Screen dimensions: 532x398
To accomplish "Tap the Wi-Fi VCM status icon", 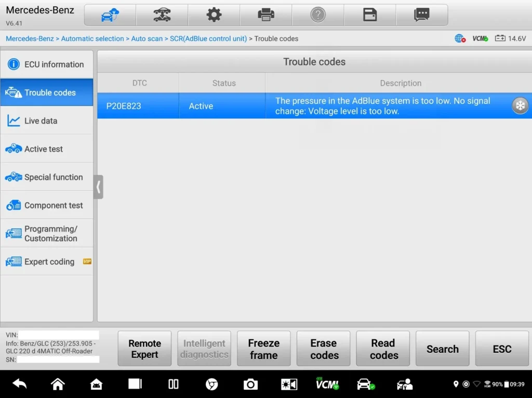I will tap(487, 384).
